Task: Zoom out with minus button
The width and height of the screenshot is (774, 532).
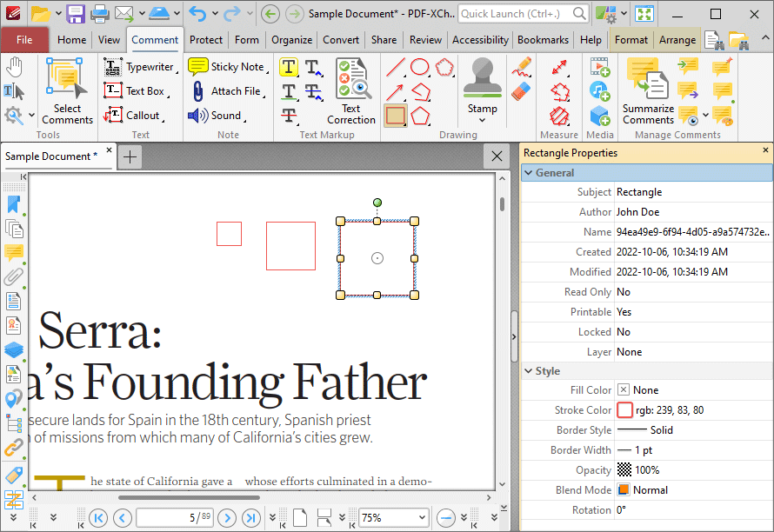Action: [446, 517]
